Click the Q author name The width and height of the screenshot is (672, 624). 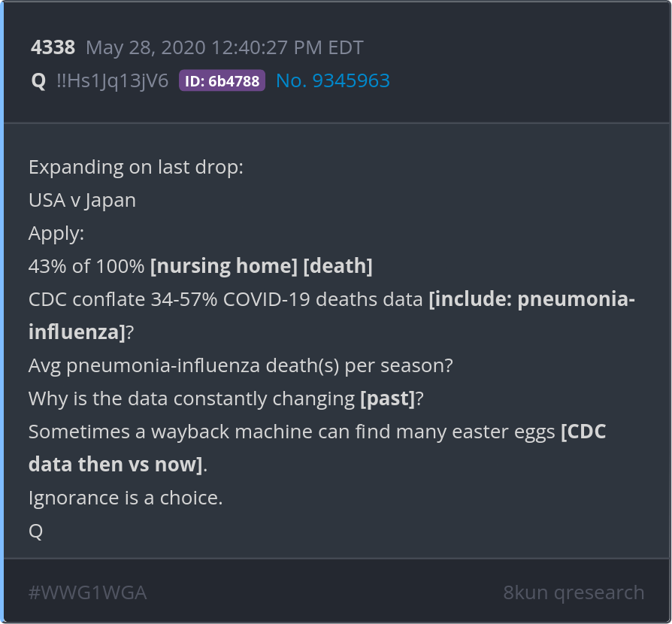[x=38, y=81]
